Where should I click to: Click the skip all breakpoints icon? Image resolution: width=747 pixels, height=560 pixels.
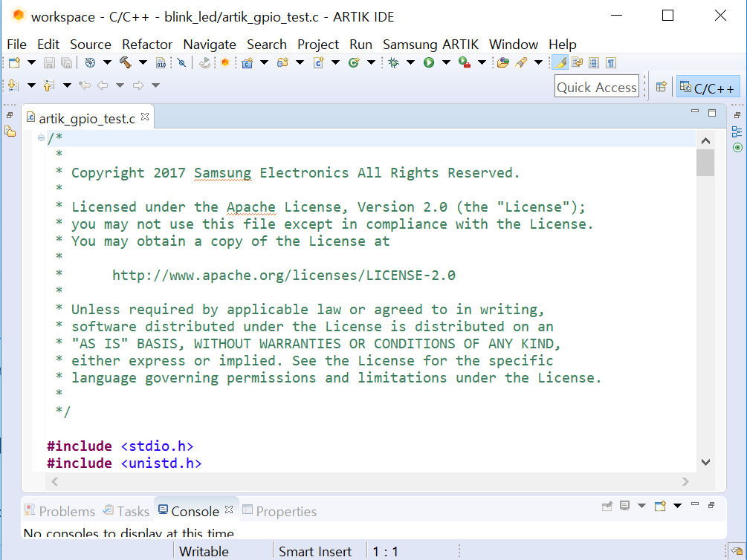181,62
